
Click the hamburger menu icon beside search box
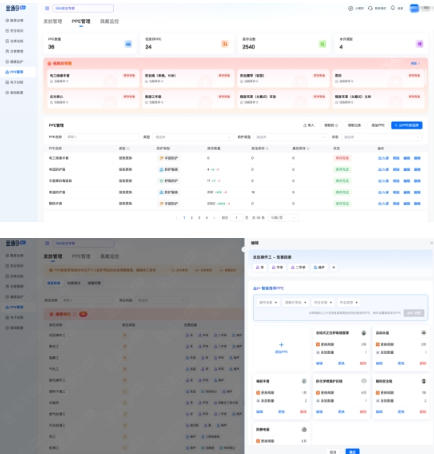point(47,8)
